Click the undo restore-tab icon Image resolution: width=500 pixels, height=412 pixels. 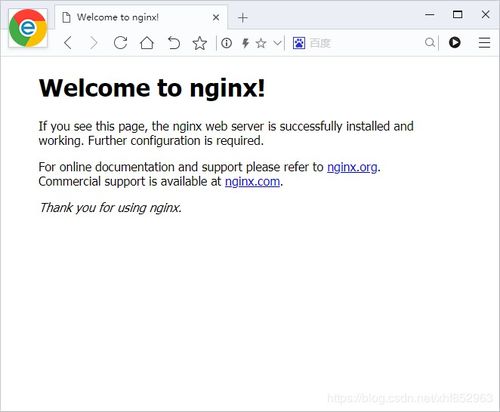pyautogui.click(x=174, y=43)
